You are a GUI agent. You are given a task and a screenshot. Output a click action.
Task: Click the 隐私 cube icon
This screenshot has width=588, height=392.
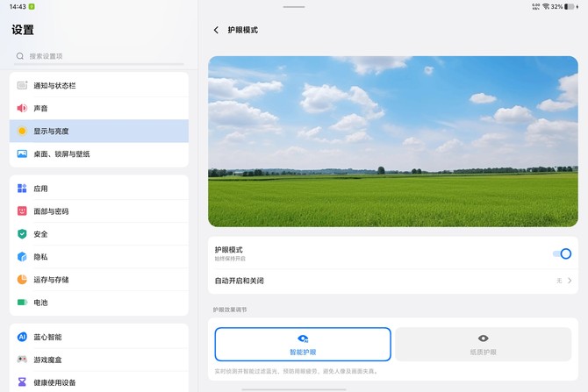22,257
